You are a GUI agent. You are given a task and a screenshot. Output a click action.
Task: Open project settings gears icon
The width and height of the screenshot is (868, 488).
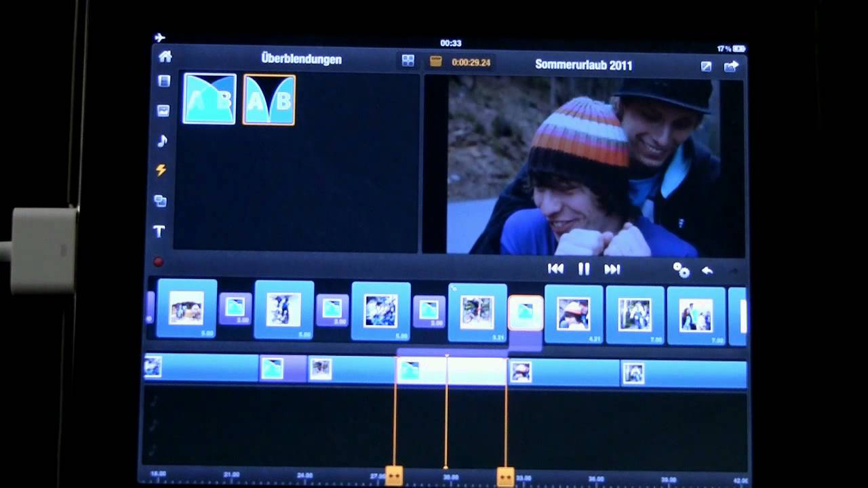click(x=681, y=270)
